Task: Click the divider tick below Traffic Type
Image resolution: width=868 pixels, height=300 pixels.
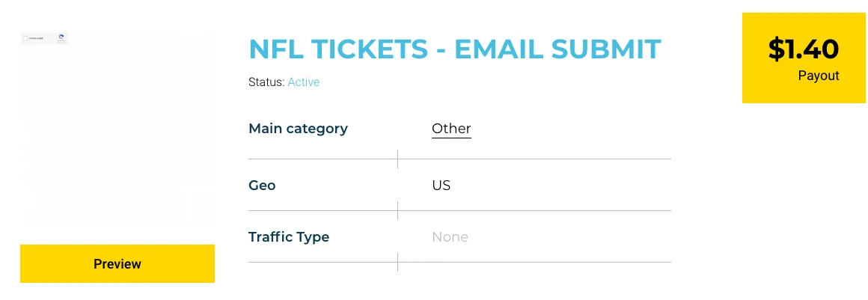Action: 397,262
